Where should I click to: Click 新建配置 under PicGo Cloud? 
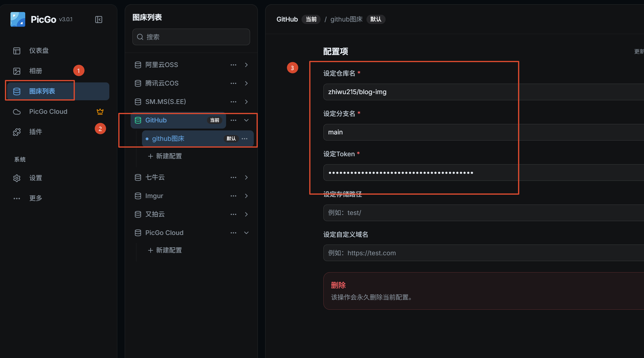click(165, 250)
